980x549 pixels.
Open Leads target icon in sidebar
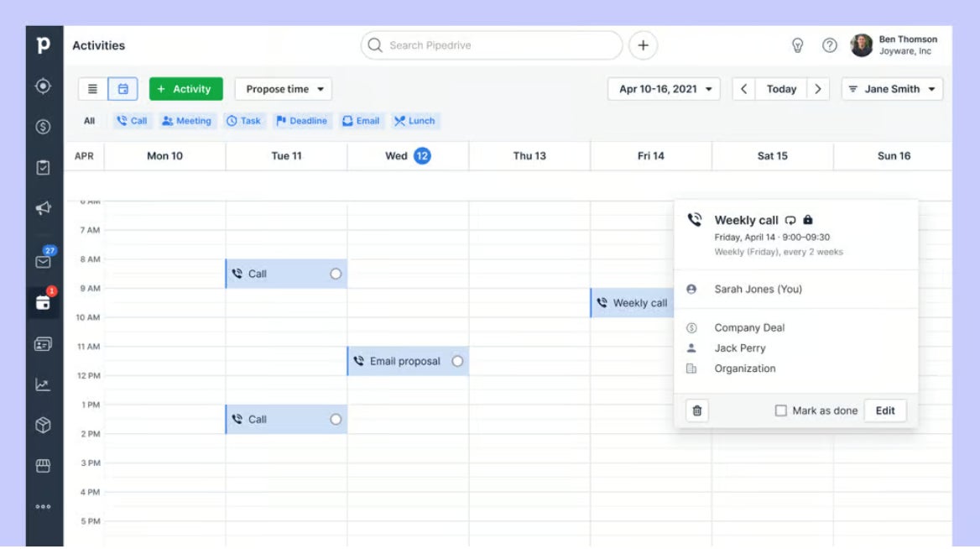click(43, 86)
